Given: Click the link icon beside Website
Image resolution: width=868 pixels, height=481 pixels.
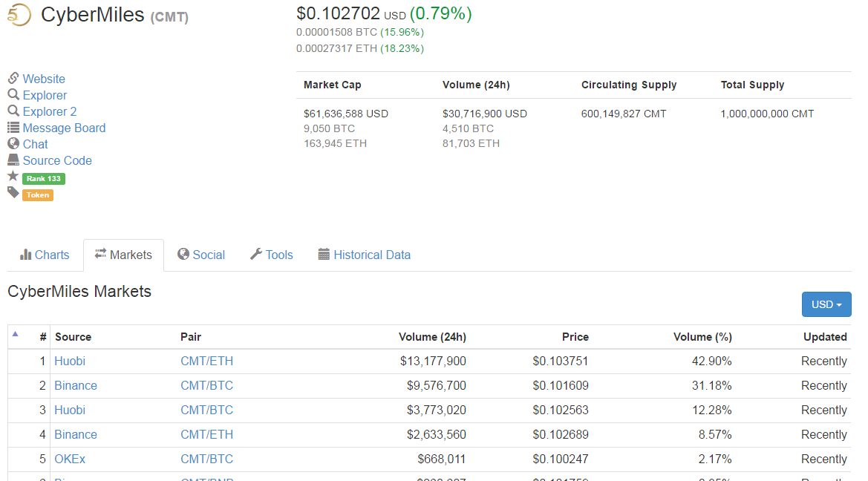Looking at the screenshot, I should pos(13,78).
